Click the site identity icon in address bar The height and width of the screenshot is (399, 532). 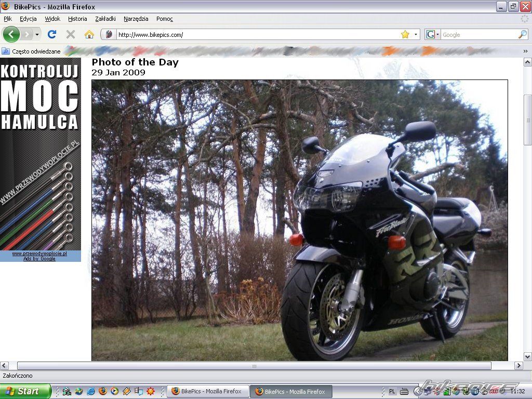[109, 35]
